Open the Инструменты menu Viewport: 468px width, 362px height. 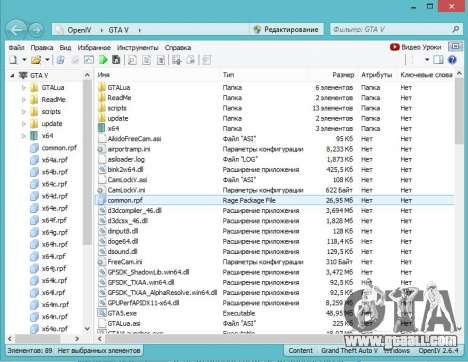click(138, 48)
